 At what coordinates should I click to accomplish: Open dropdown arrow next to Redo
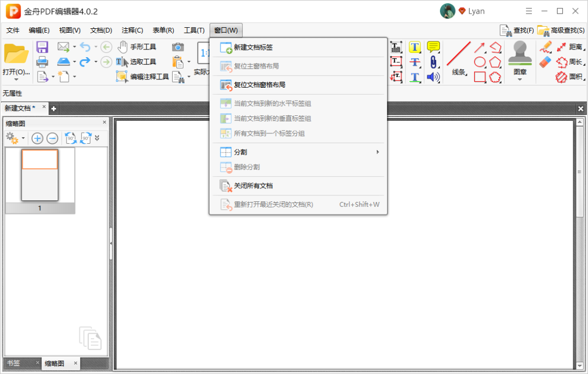96,62
